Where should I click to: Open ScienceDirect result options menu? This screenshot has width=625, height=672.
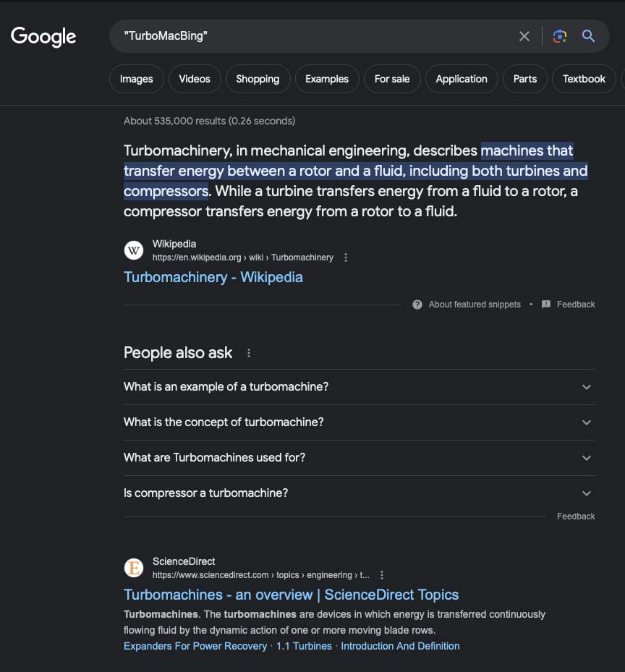tap(382, 575)
